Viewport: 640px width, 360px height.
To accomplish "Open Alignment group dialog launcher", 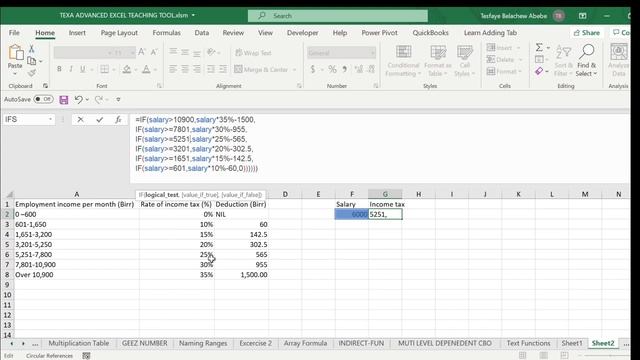I will 299,86.
